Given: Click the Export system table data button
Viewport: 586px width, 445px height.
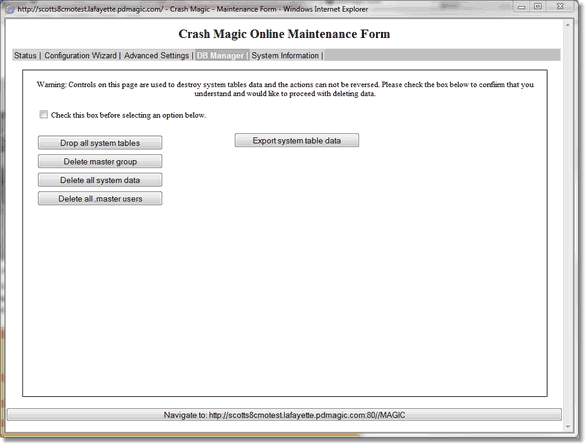Looking at the screenshot, I should [x=297, y=140].
